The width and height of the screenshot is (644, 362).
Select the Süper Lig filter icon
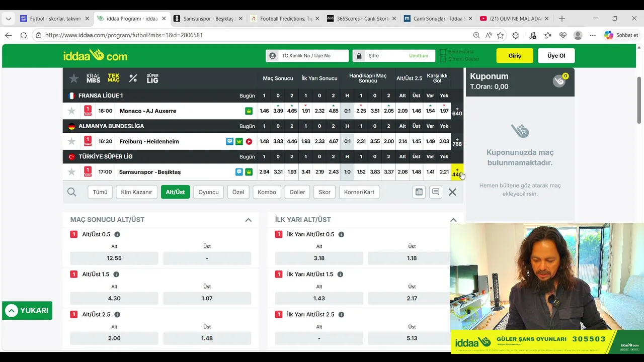point(152,78)
